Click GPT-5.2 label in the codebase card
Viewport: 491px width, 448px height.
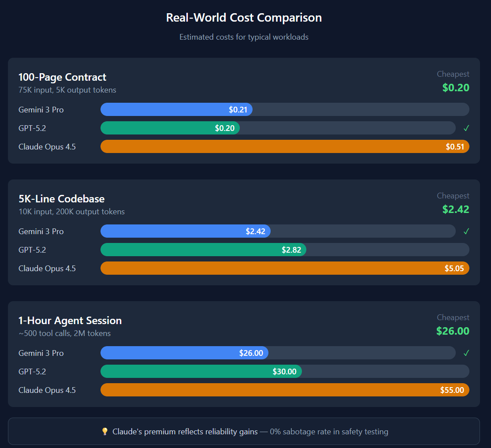pyautogui.click(x=32, y=250)
